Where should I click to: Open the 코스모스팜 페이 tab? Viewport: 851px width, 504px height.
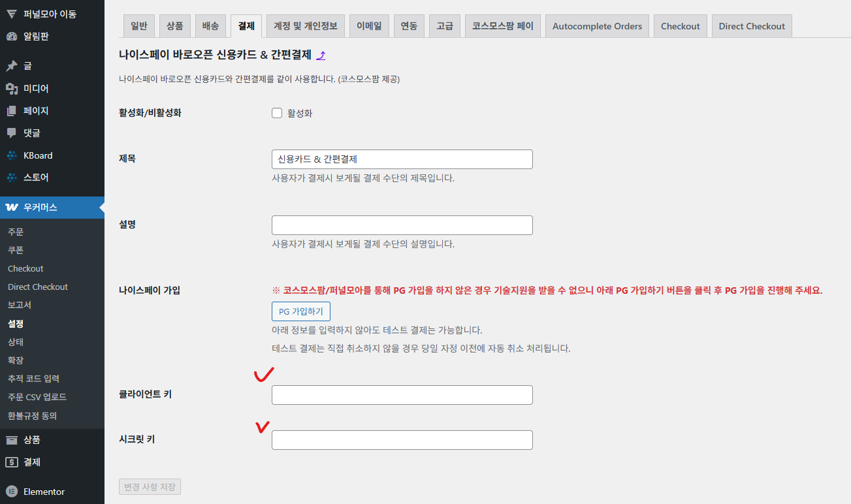[x=503, y=26]
